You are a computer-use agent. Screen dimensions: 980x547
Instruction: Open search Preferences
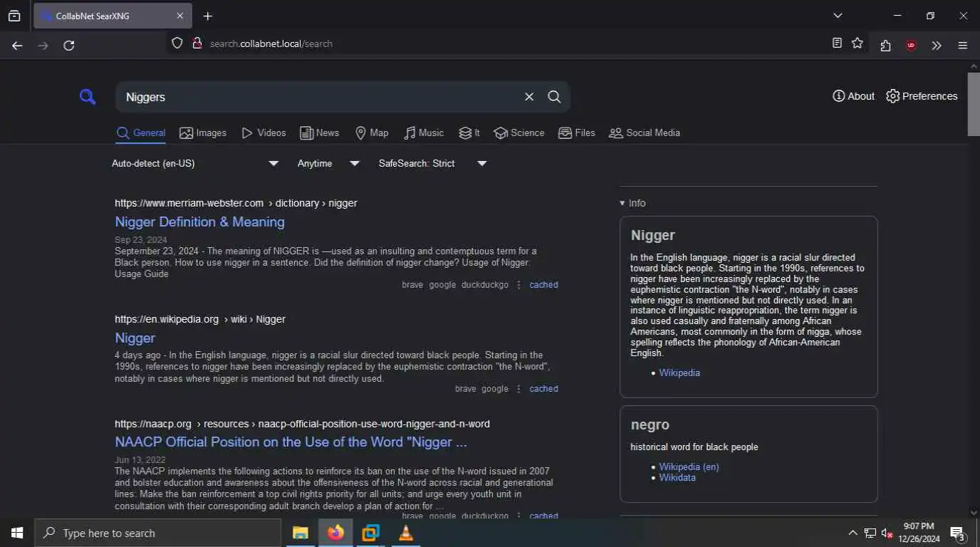point(922,96)
